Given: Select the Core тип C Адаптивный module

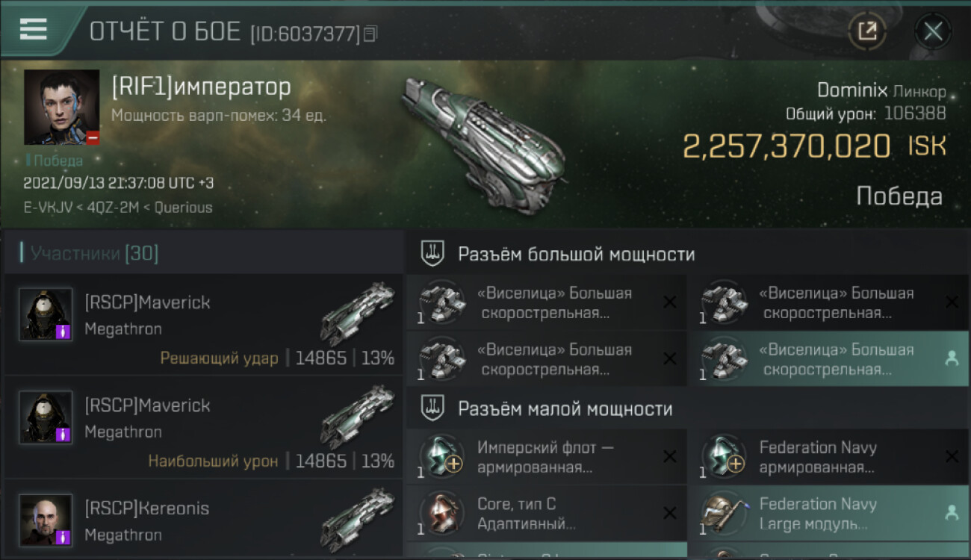Looking at the screenshot, I should (547, 514).
